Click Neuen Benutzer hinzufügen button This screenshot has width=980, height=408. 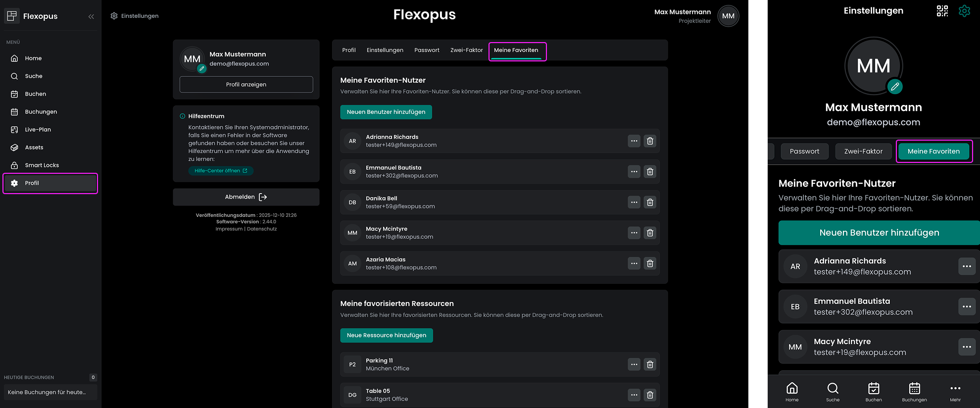point(386,112)
